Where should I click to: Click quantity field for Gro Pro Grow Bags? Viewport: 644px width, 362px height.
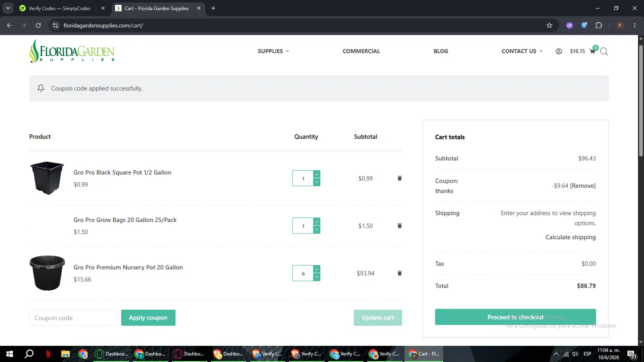click(303, 226)
